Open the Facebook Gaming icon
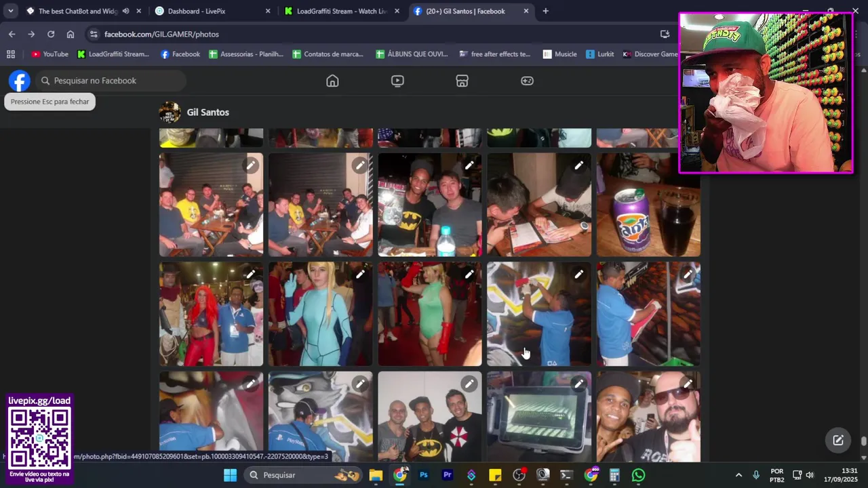 click(x=527, y=81)
